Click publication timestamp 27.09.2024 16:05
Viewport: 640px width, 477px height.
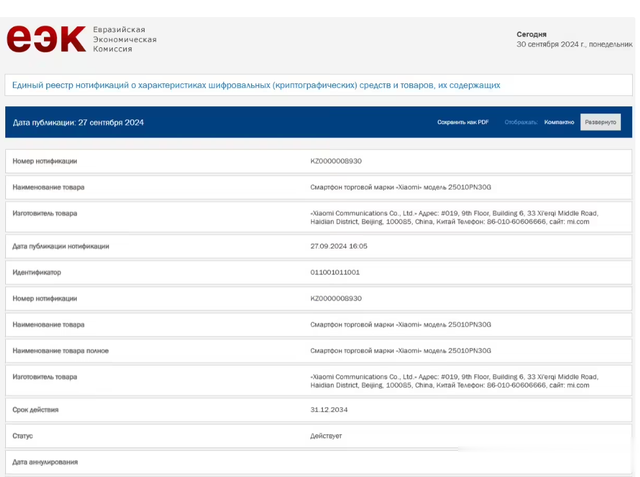pos(338,246)
